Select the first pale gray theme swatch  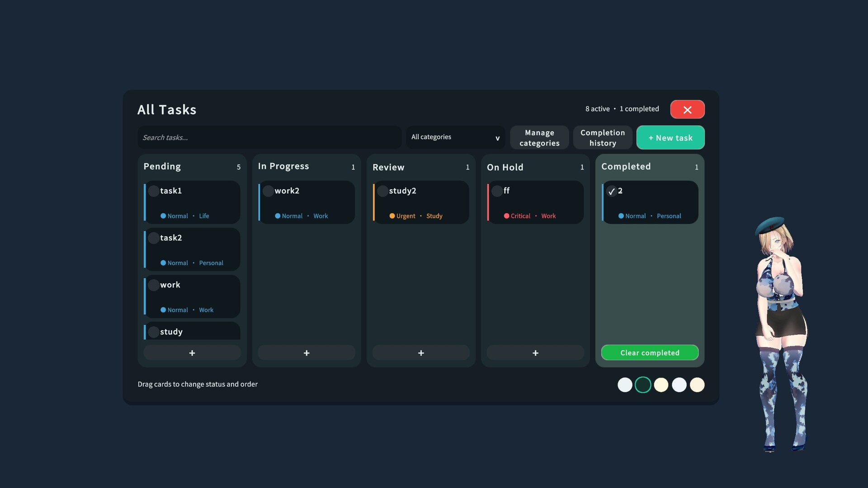tap(625, 385)
